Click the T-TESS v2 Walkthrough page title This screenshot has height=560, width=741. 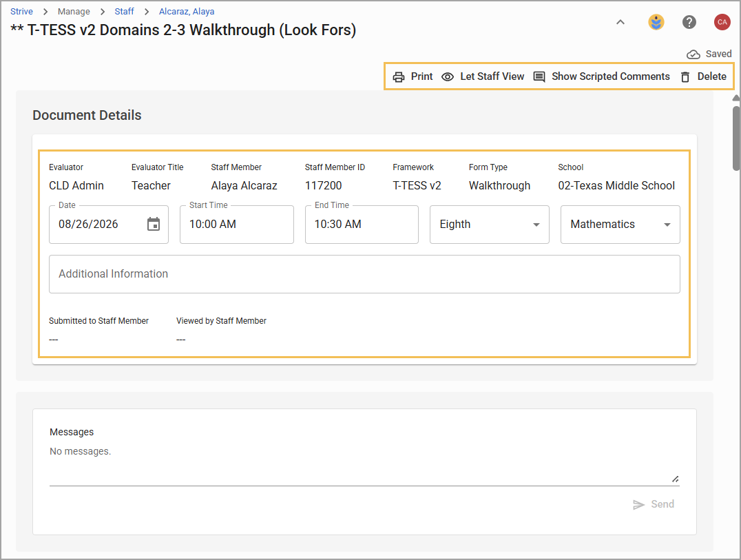(x=183, y=30)
